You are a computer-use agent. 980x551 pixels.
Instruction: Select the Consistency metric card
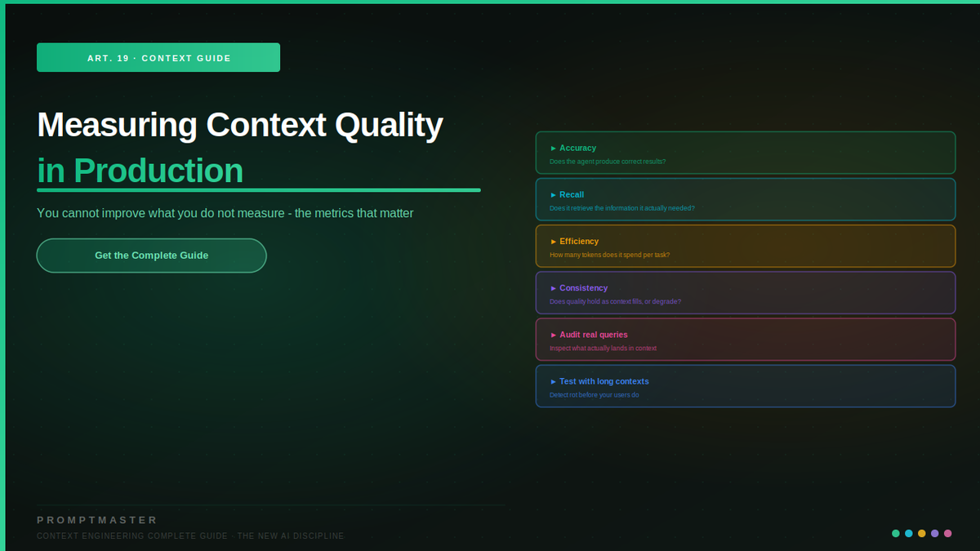[746, 292]
